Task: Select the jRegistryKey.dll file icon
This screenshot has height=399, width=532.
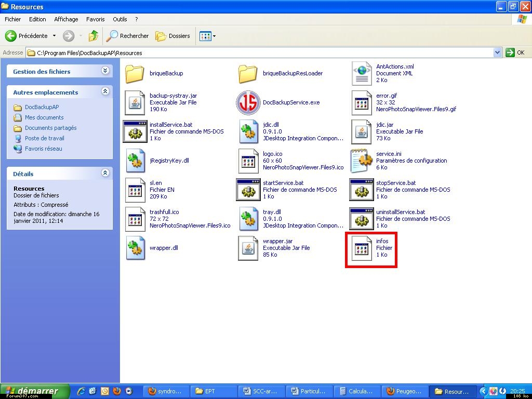Action: (136, 161)
